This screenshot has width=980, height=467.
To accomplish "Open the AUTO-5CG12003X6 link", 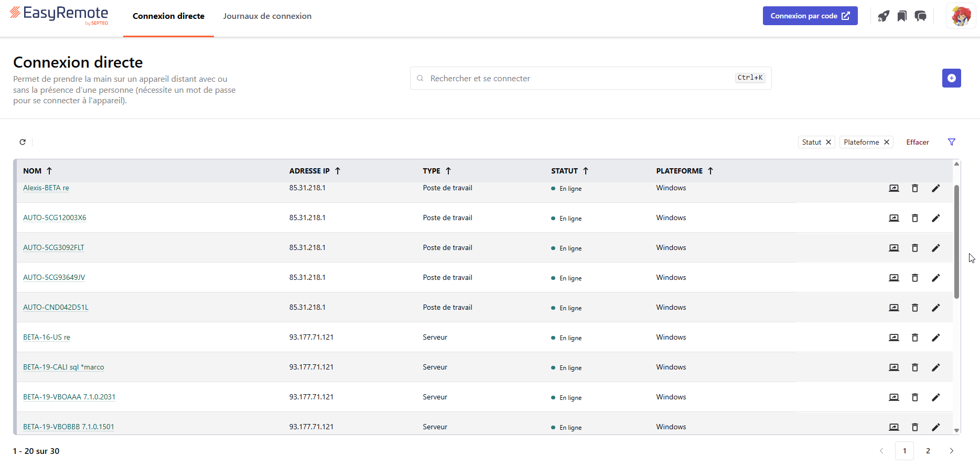I will click(x=55, y=218).
